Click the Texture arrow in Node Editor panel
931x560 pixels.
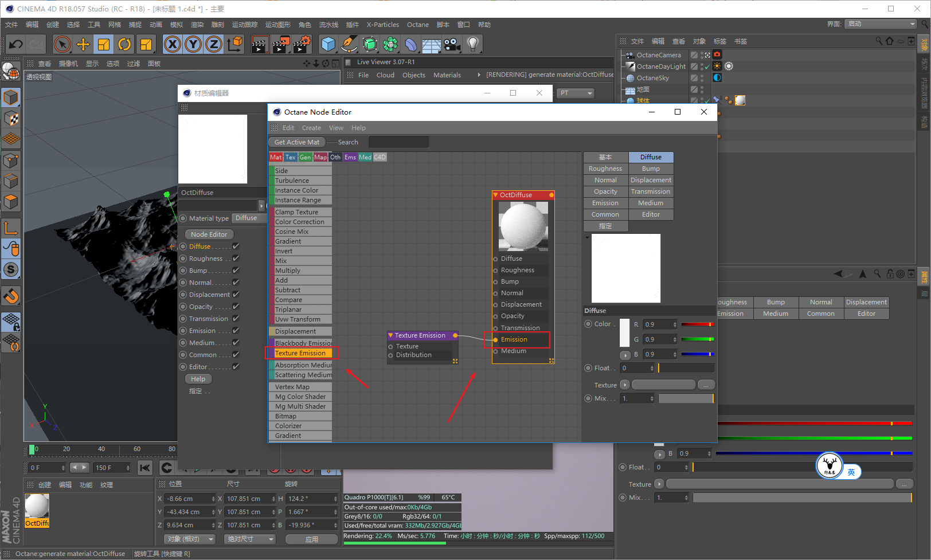[x=625, y=385]
